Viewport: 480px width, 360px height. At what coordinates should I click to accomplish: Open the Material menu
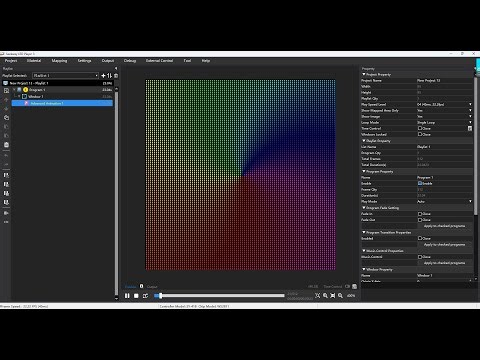point(34,61)
